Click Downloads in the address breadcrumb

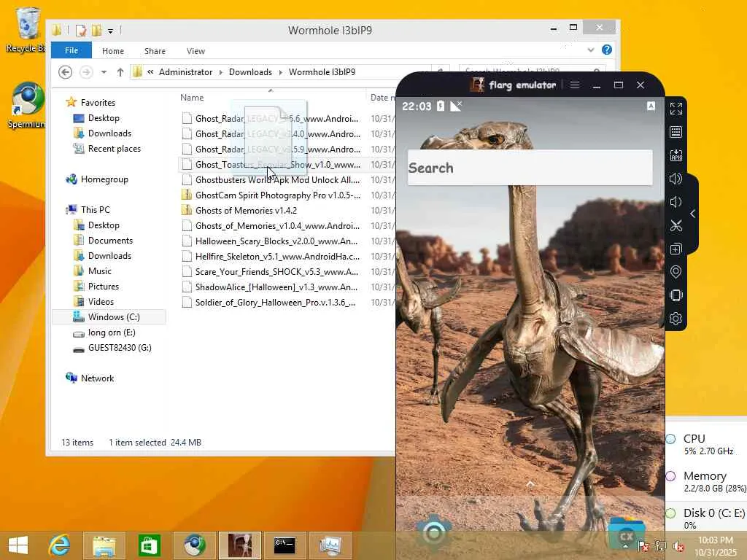[250, 72]
